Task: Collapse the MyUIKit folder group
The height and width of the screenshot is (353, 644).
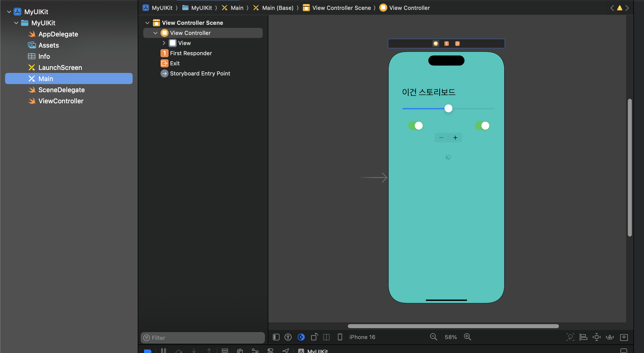Action: (16, 23)
